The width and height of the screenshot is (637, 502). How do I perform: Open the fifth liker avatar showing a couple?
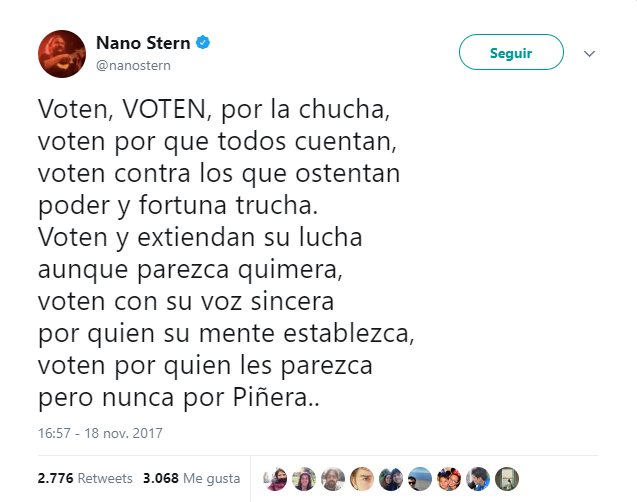(x=391, y=478)
